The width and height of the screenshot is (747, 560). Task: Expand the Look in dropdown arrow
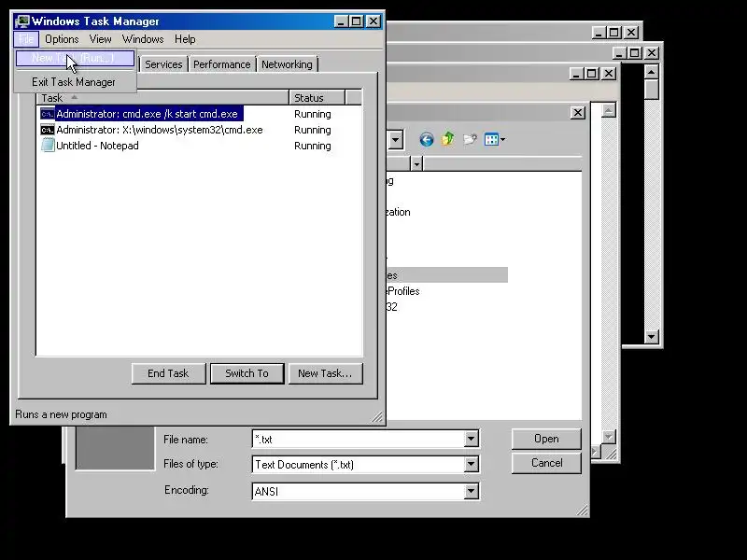point(396,140)
